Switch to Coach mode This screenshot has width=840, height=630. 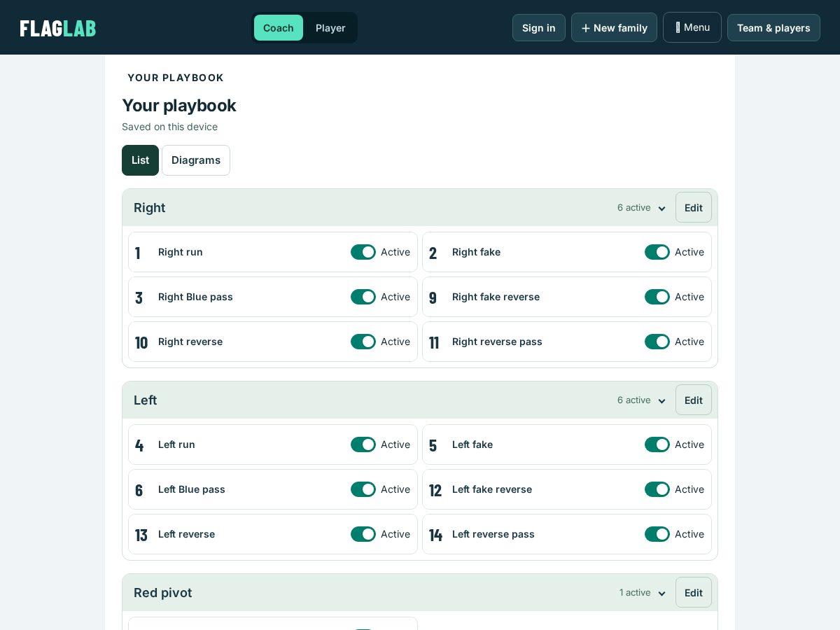tap(279, 28)
